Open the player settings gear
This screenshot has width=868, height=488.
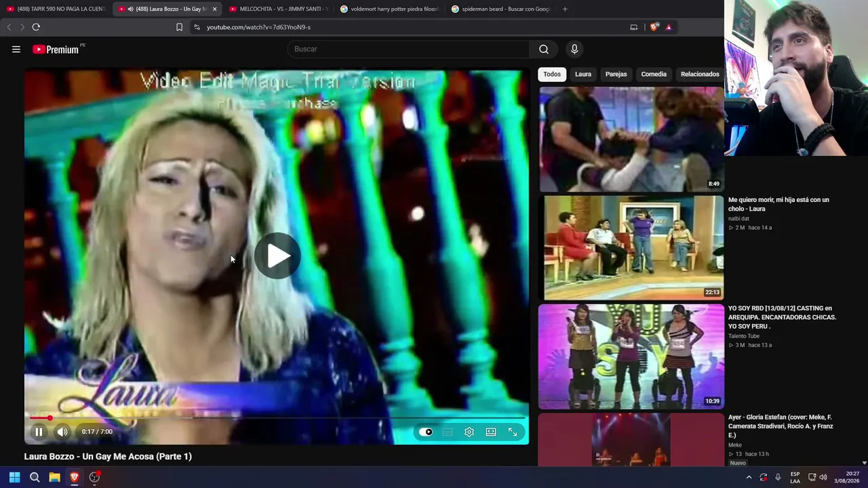(x=469, y=432)
